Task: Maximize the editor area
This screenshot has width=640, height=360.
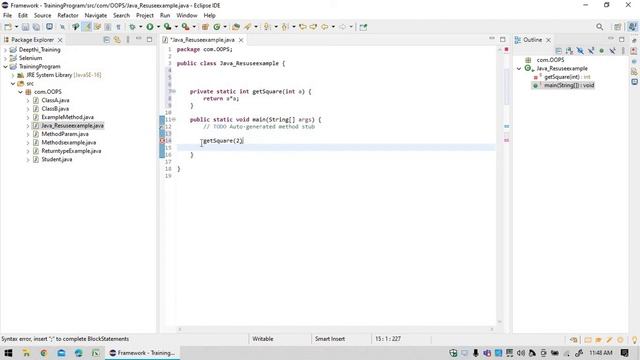Action: 502,39
